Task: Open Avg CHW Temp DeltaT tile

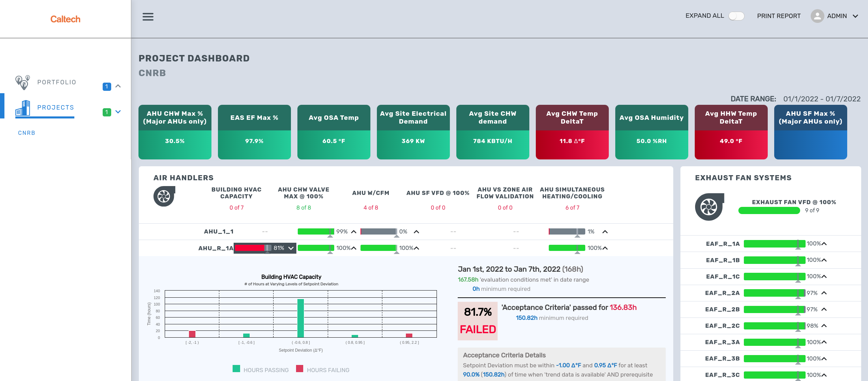Action: pyautogui.click(x=572, y=132)
